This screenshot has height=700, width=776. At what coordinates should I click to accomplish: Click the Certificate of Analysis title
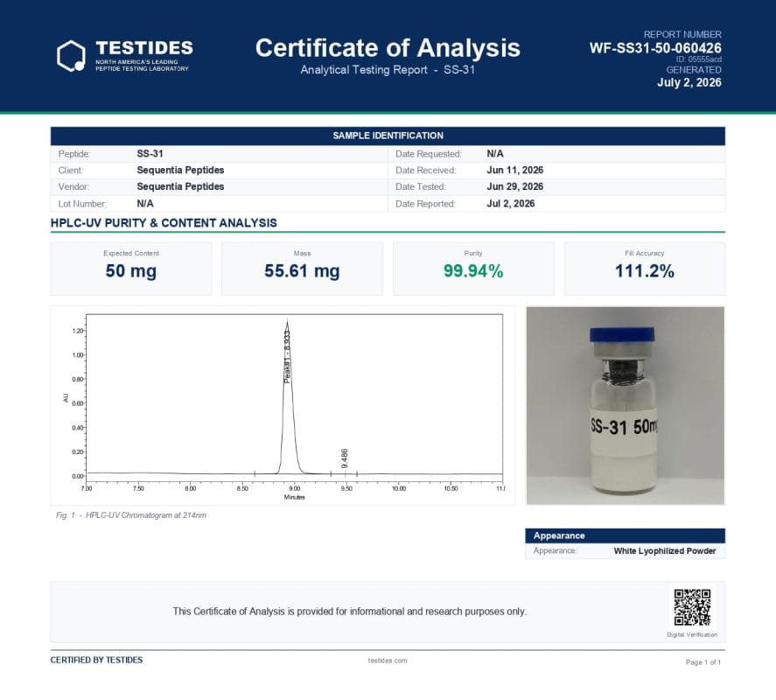click(x=388, y=48)
